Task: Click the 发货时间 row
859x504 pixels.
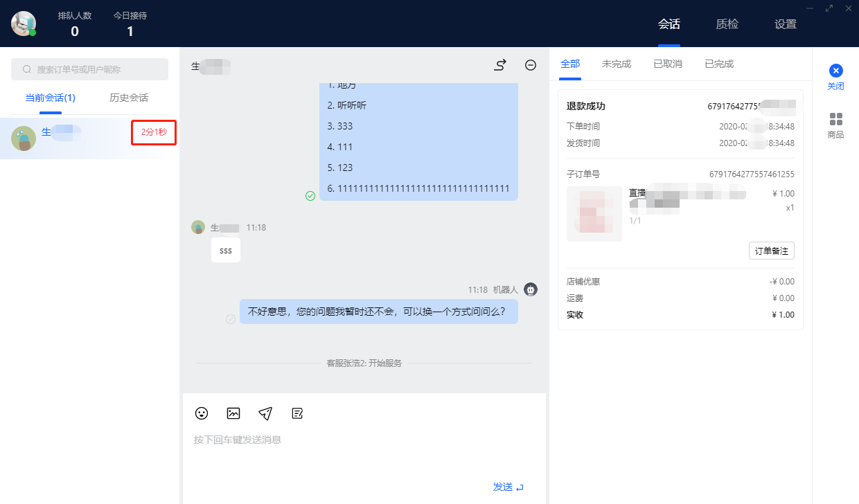Action: (x=680, y=143)
